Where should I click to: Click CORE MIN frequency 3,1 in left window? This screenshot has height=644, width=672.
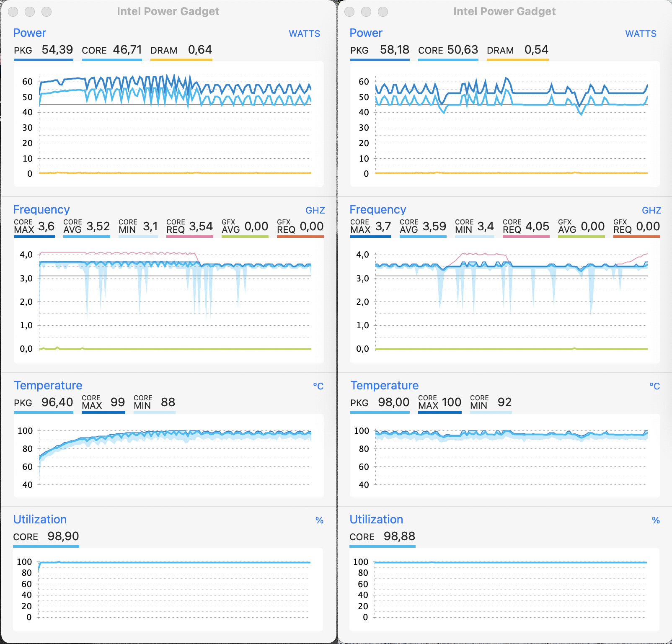click(x=150, y=227)
